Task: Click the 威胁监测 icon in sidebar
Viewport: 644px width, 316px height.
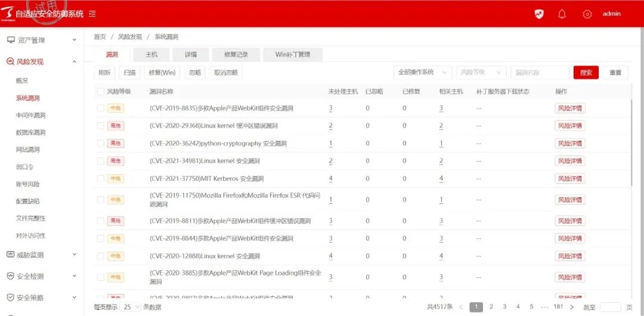Action: 10,255
